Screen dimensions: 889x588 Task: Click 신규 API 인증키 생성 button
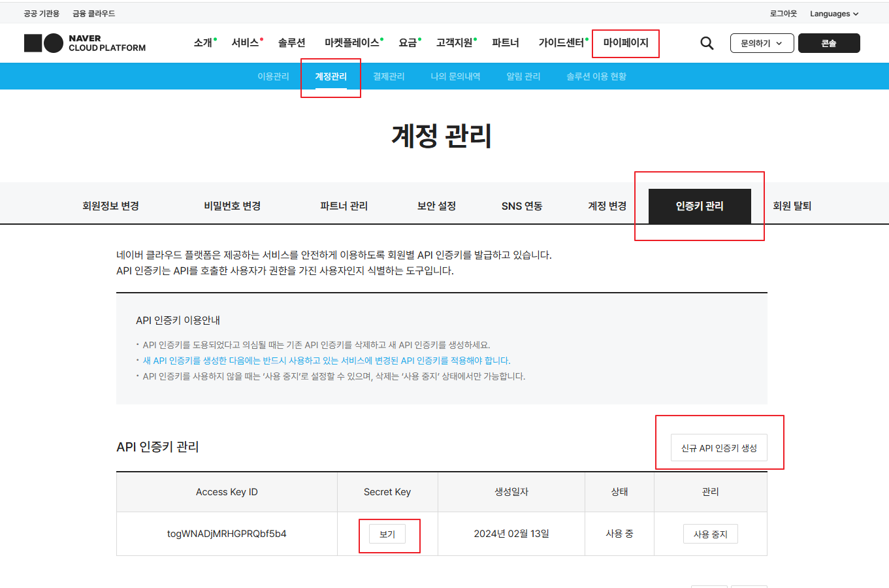click(x=719, y=448)
